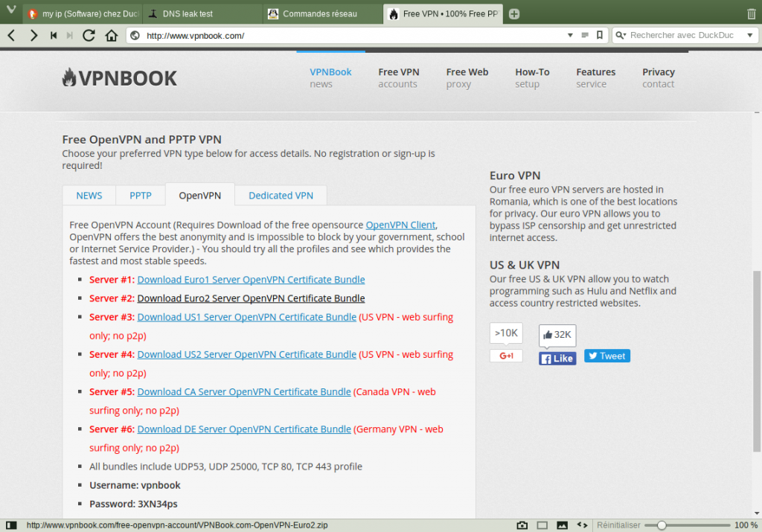
Task: Open a new tab with plus button
Action: (x=514, y=14)
